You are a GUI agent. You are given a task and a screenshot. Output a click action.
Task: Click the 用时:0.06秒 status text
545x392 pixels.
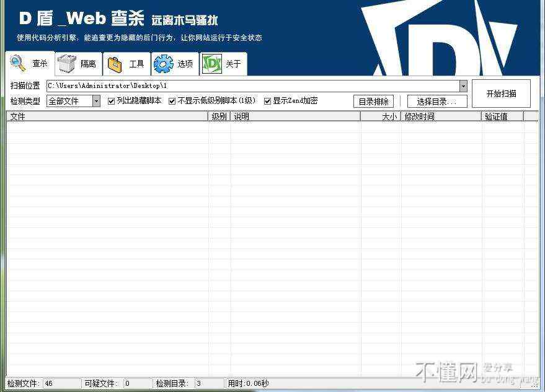(x=248, y=383)
